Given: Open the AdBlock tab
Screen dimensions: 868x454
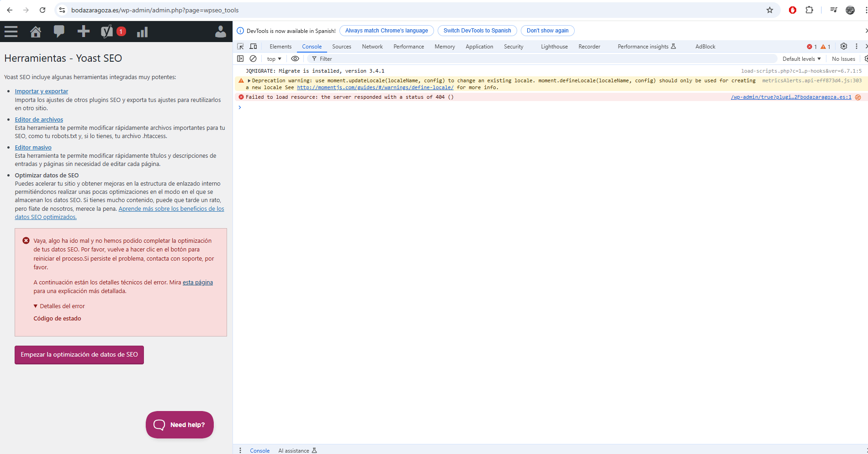Looking at the screenshot, I should coord(705,47).
